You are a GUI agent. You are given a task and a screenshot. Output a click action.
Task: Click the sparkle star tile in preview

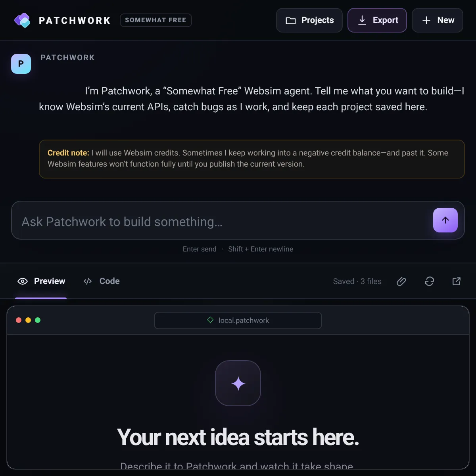point(238,383)
